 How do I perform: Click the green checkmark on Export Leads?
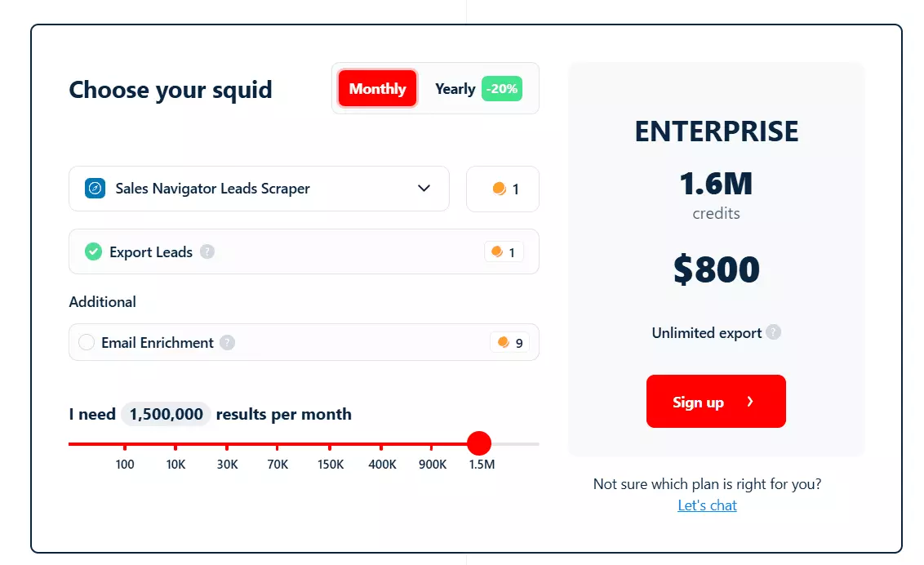point(93,251)
